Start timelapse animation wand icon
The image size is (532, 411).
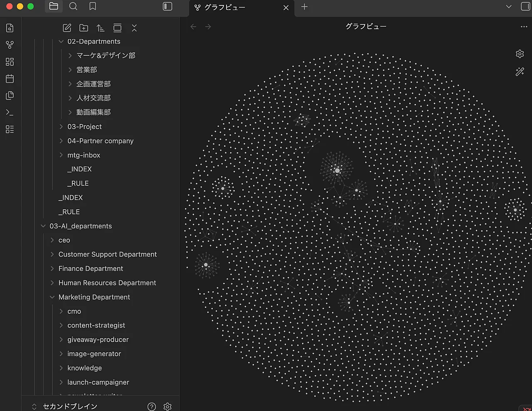(x=520, y=72)
